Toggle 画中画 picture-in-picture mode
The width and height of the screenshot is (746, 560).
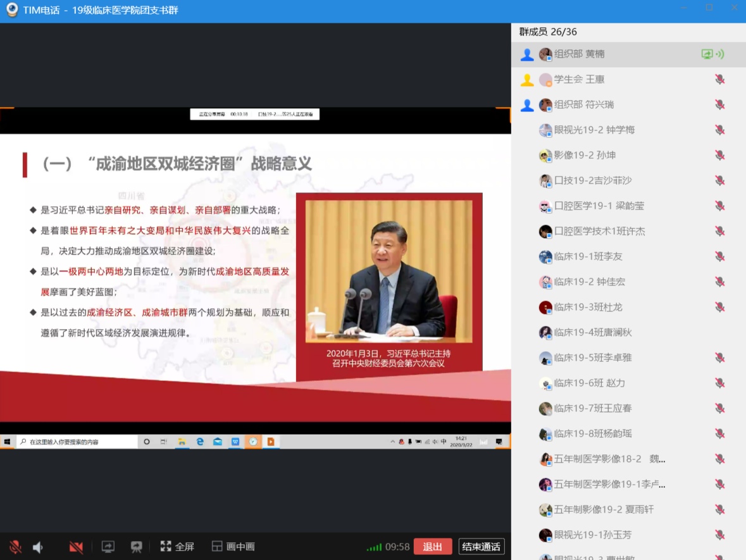(x=233, y=547)
